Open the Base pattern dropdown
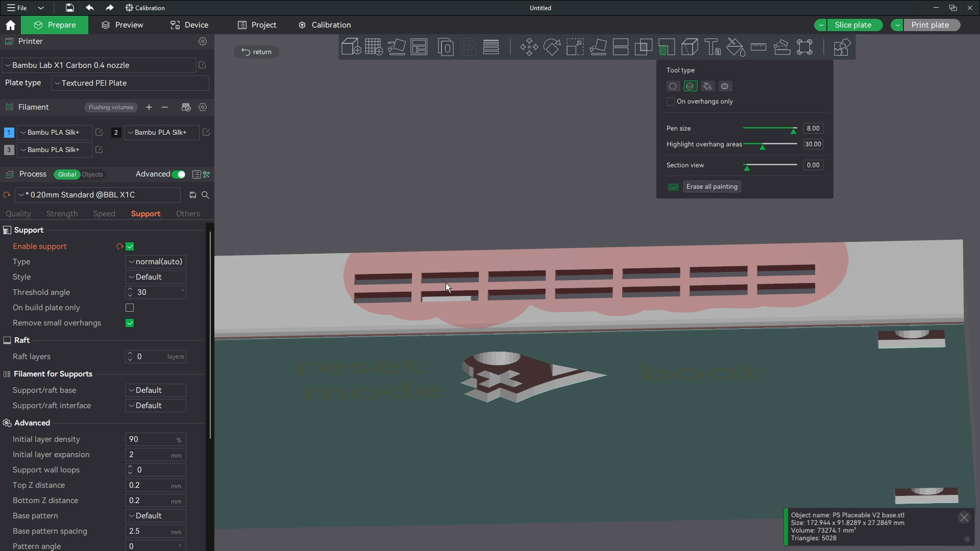Viewport: 980px width, 551px height. point(156,516)
